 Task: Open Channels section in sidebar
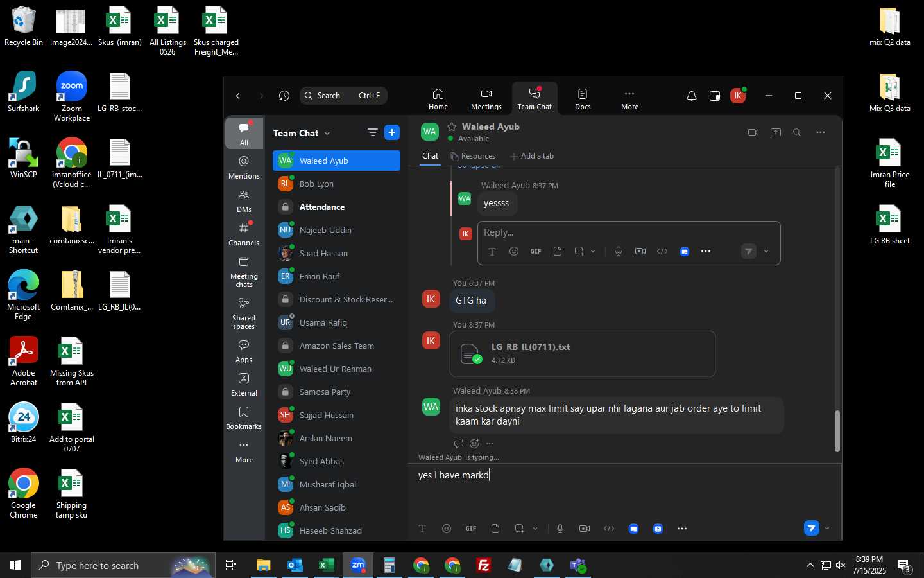(244, 234)
